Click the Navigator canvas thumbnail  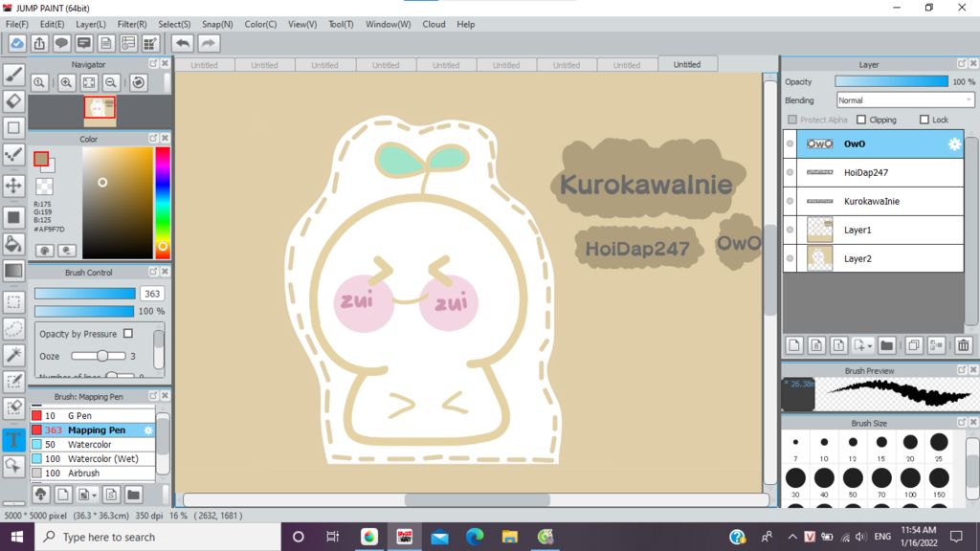pos(100,111)
